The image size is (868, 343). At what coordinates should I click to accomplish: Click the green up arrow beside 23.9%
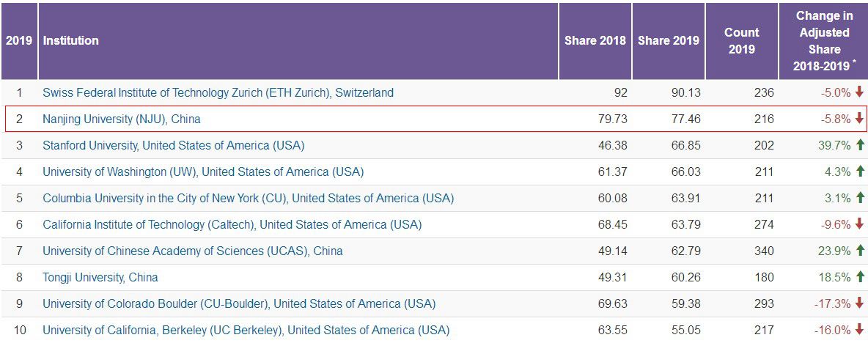859,251
